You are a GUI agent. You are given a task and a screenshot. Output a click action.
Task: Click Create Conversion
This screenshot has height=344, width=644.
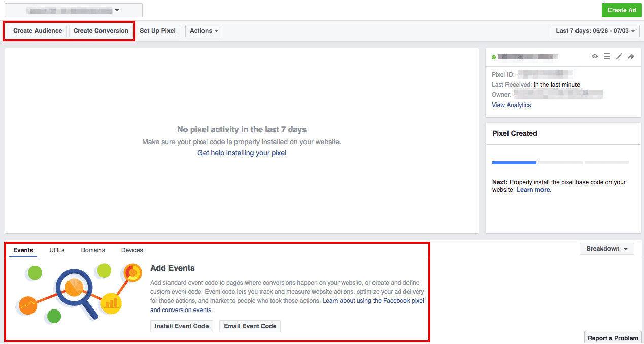[x=100, y=30]
